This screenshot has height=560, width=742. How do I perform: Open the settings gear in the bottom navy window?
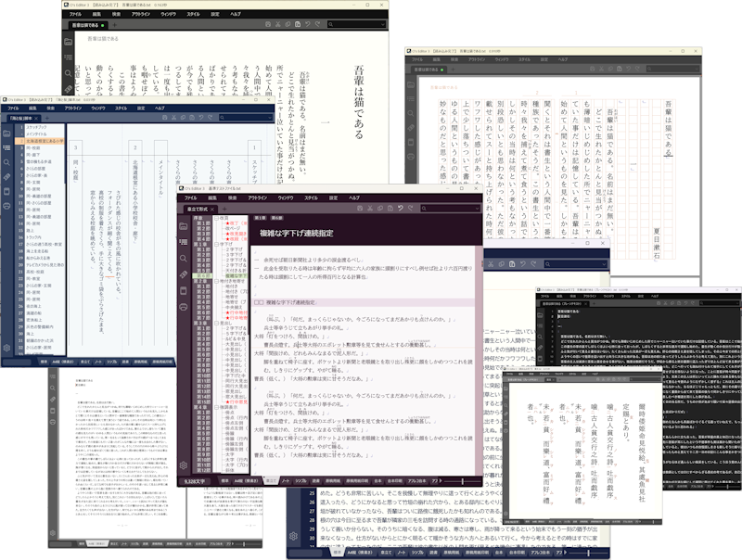pos(293,536)
